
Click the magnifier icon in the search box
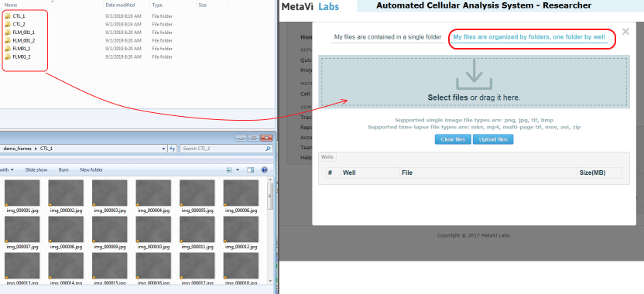[x=268, y=149]
